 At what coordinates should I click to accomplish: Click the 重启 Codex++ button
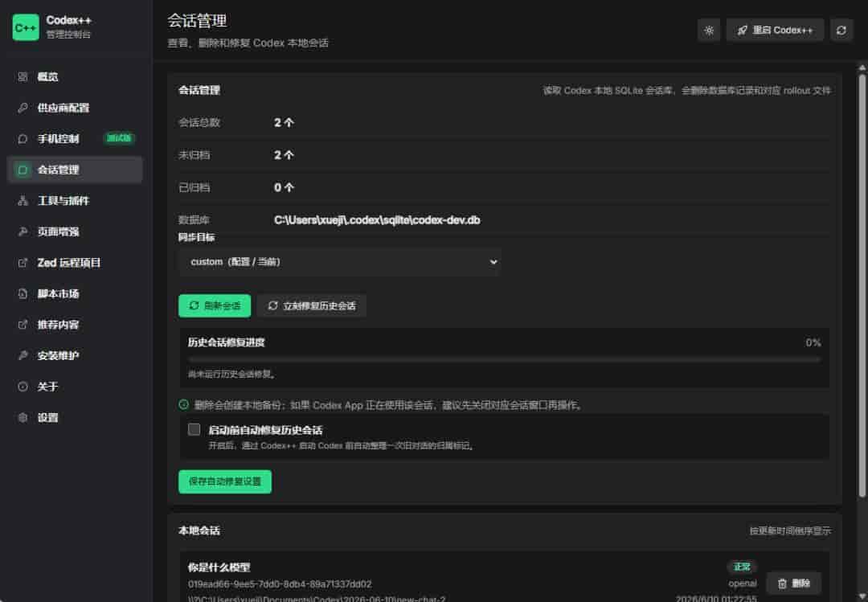[775, 31]
